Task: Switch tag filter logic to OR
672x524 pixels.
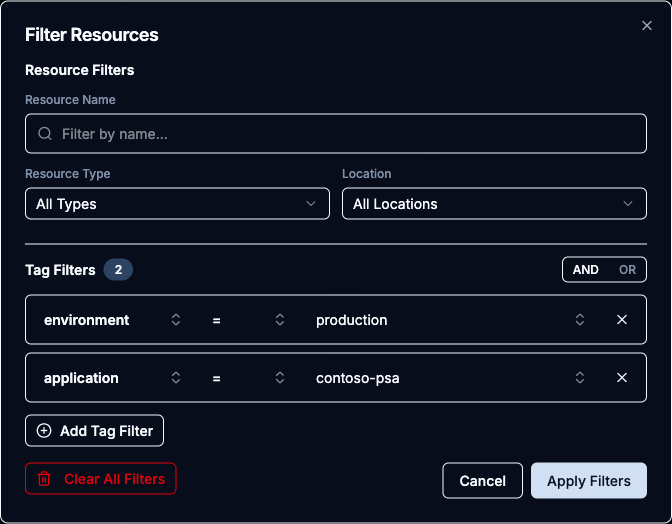Action: pyautogui.click(x=627, y=269)
